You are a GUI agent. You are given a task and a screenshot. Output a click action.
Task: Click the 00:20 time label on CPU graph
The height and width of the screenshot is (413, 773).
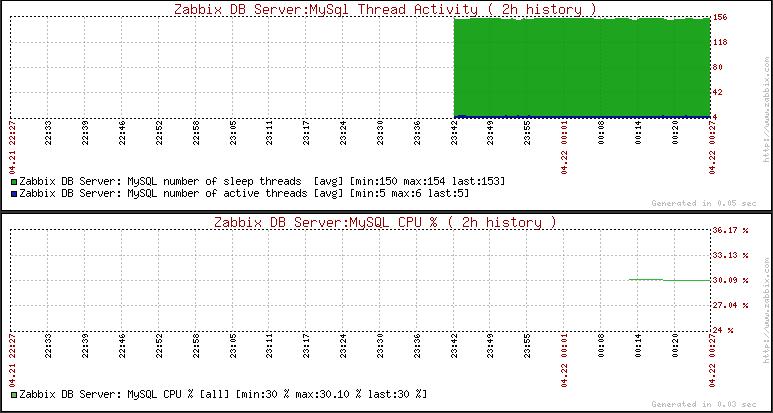click(675, 345)
